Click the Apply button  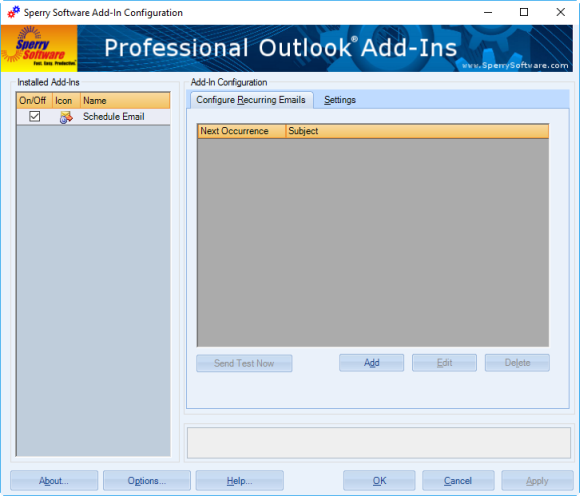pyautogui.click(x=537, y=480)
